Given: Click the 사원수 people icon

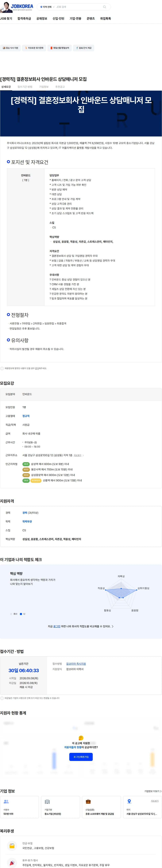Looking at the screenshot, I should 6,801.
